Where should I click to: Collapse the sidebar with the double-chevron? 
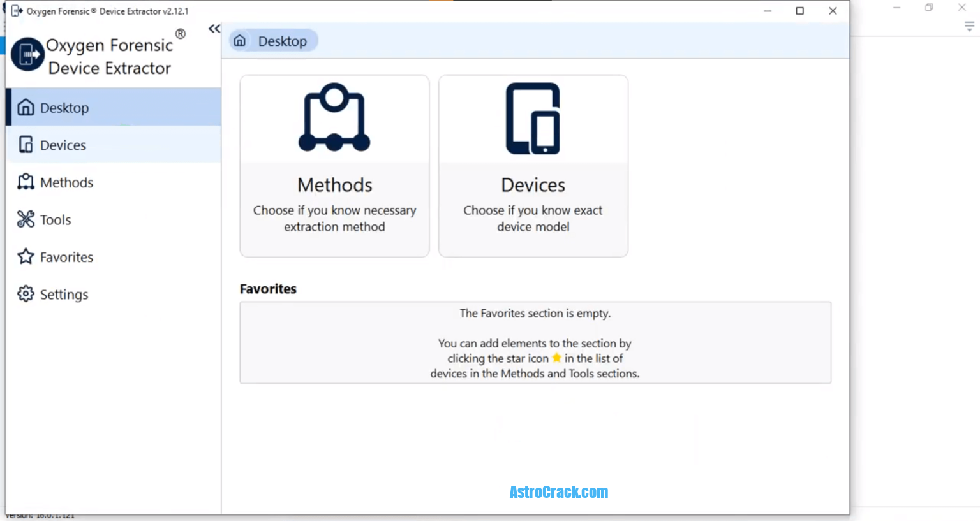point(213,29)
